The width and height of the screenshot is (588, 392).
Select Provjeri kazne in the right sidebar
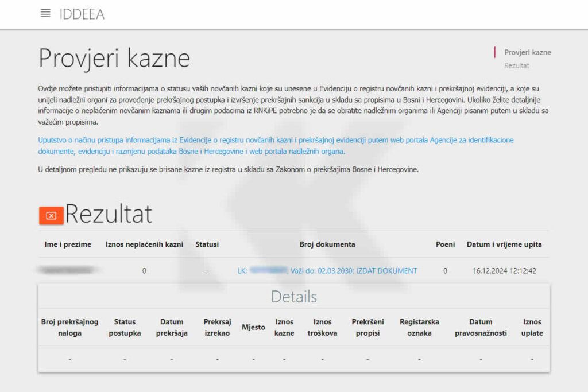click(x=527, y=52)
